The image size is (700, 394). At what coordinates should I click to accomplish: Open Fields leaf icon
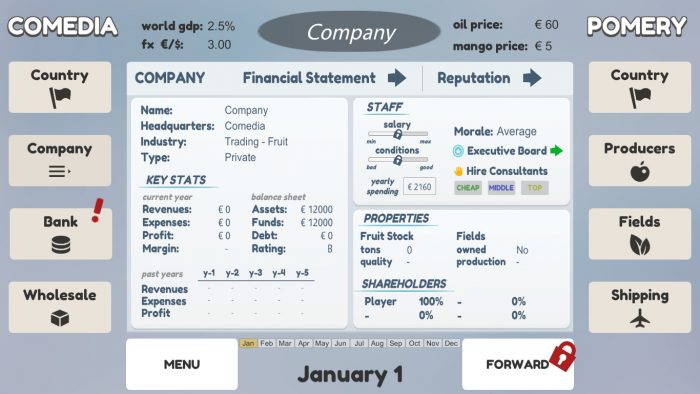(x=640, y=245)
